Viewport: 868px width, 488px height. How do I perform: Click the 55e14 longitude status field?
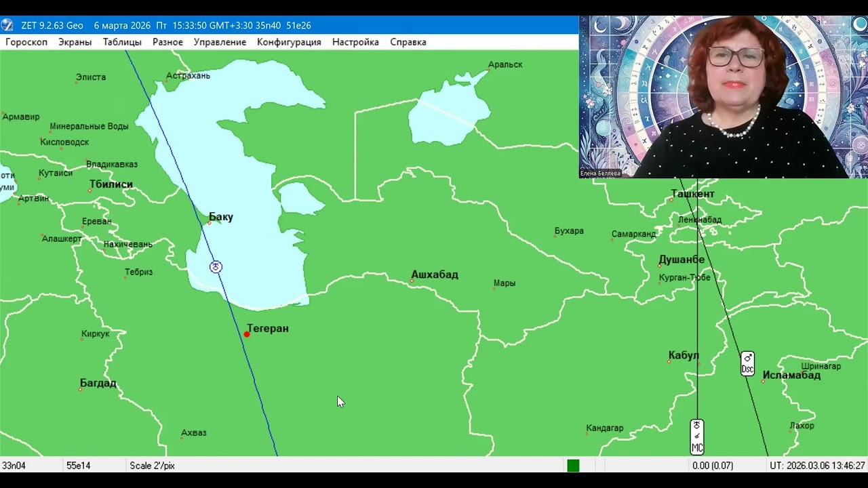pyautogui.click(x=78, y=466)
